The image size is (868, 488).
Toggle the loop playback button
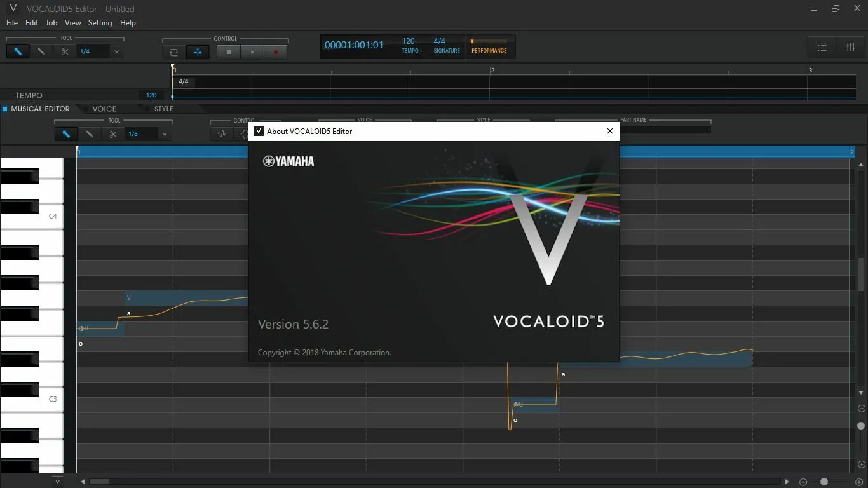tap(173, 52)
